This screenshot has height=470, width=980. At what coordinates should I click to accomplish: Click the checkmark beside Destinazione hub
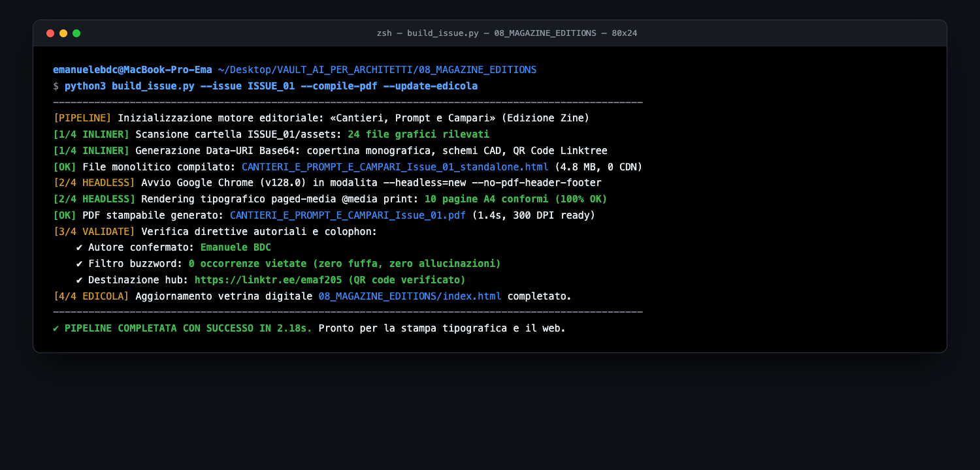click(x=79, y=280)
